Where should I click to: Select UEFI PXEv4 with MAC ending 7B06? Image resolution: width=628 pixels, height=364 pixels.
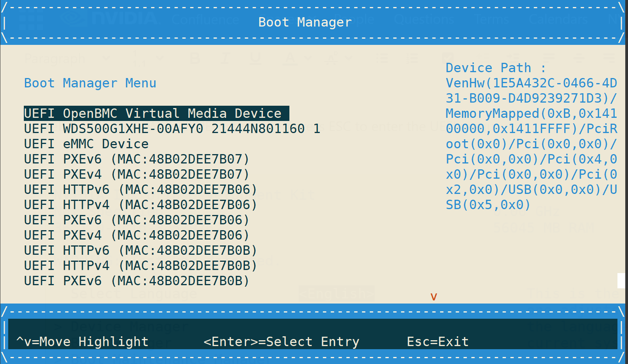(136, 235)
